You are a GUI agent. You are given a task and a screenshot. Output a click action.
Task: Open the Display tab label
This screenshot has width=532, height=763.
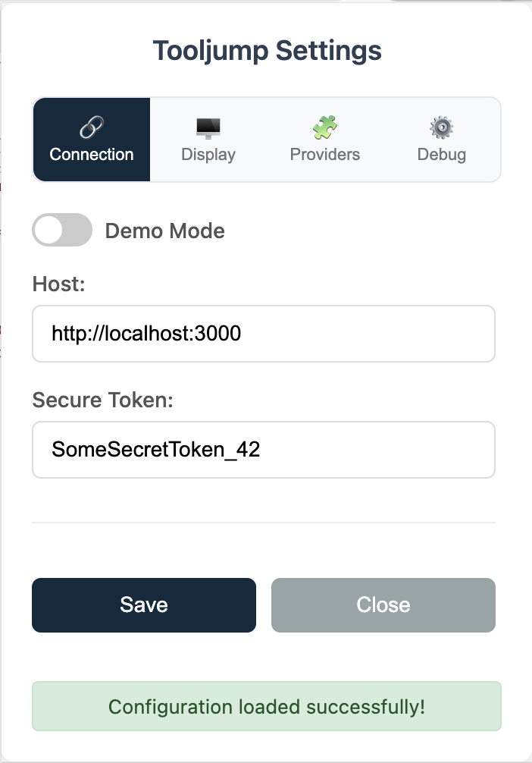coord(208,155)
